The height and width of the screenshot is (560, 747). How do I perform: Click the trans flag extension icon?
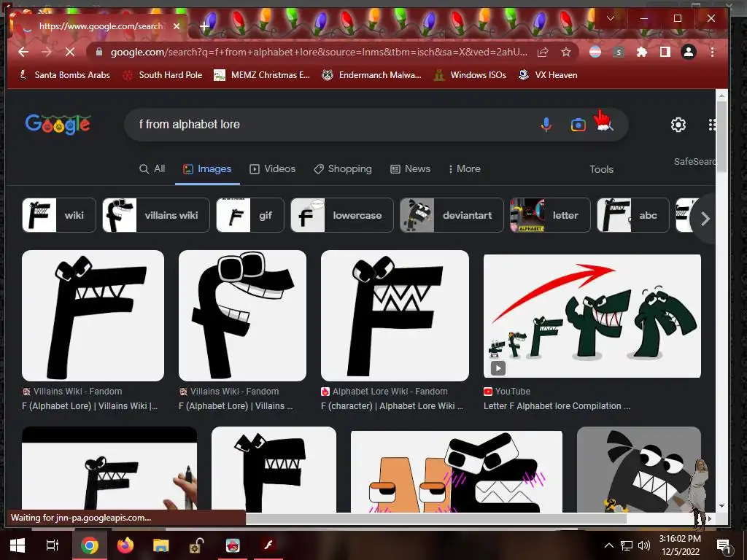click(x=595, y=52)
